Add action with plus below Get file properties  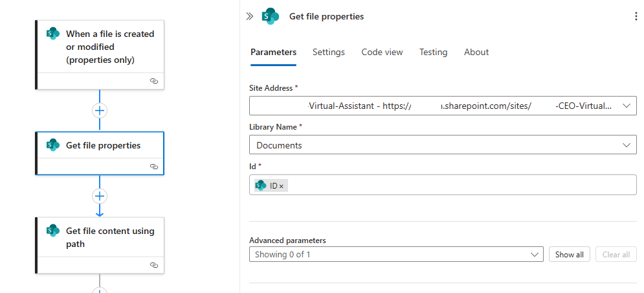click(99, 196)
